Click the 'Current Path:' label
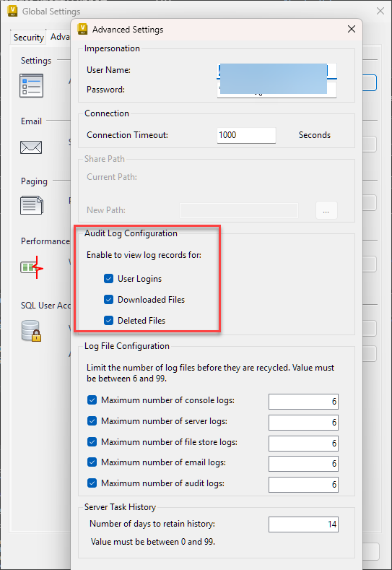Screen dimensions: 392x570 tap(112, 177)
